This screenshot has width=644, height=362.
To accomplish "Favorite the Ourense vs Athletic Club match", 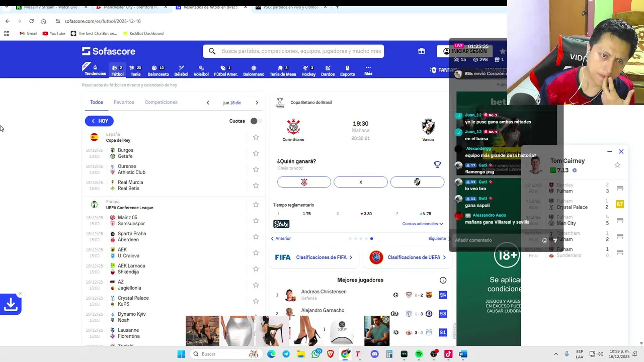I will coord(256,169).
